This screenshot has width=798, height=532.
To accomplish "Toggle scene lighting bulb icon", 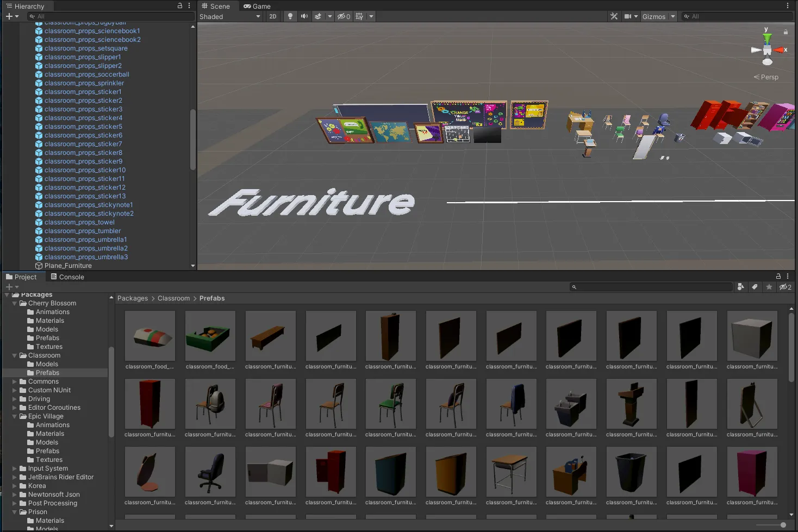I will [290, 16].
